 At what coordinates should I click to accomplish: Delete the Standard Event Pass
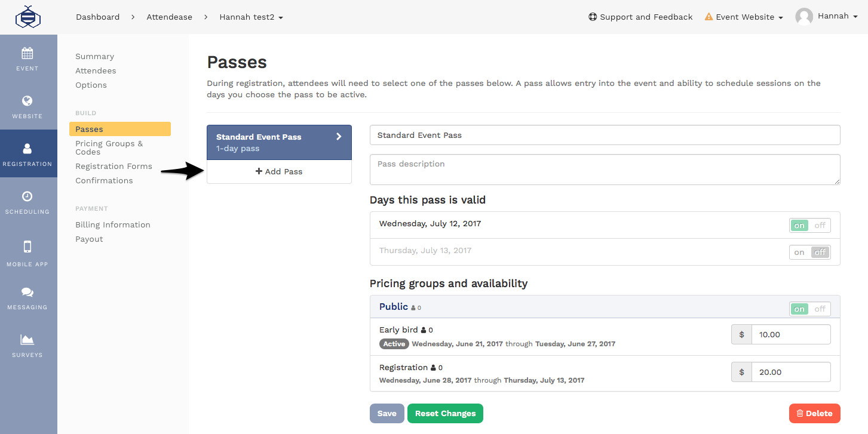pos(814,413)
